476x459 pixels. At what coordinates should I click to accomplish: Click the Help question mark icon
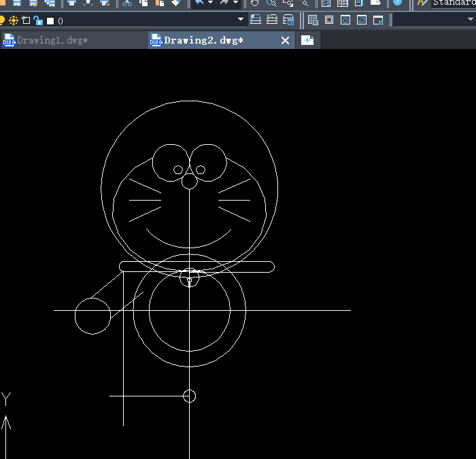click(x=397, y=3)
